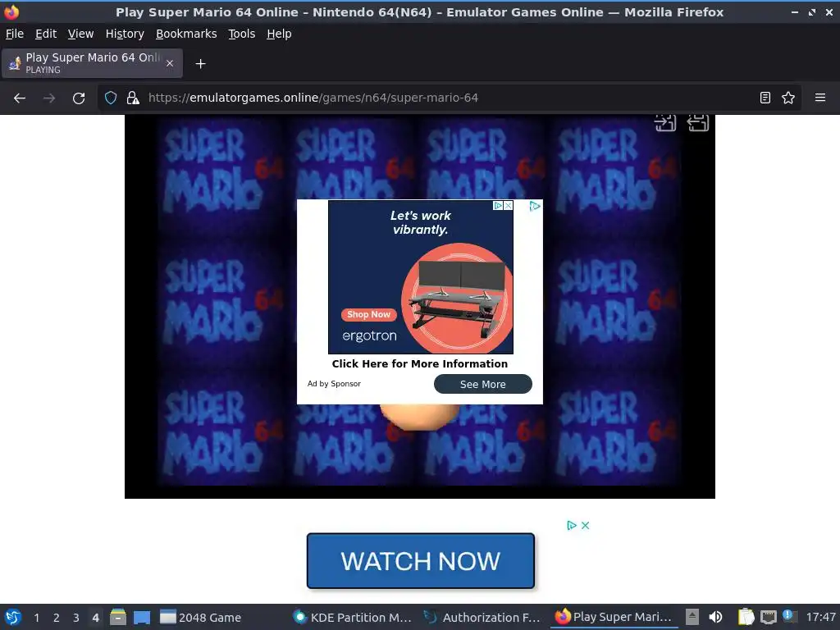Open the View menu
840x630 pixels.
(x=80, y=34)
